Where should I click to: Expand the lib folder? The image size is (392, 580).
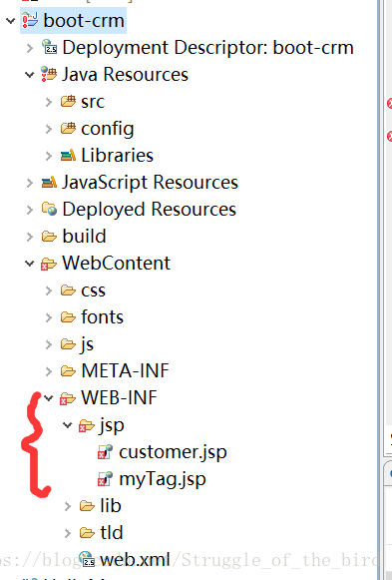tap(68, 506)
